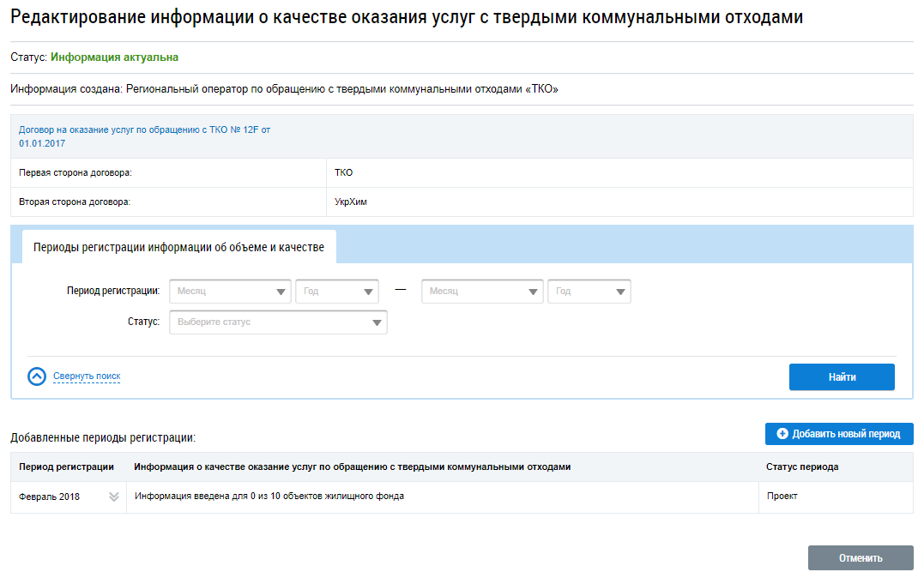The width and height of the screenshot is (924, 578).
Task: Open the start month (Месяц) dropdown
Action: pos(231,292)
